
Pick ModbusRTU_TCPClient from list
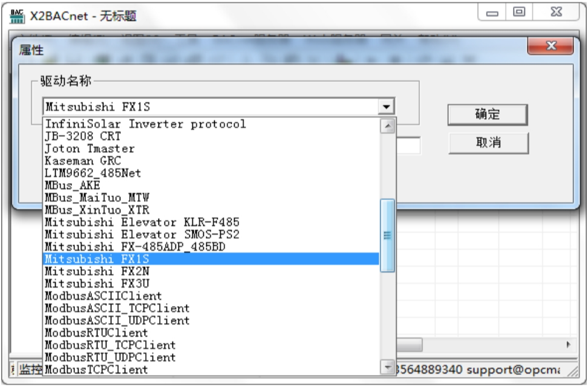pyautogui.click(x=211, y=345)
